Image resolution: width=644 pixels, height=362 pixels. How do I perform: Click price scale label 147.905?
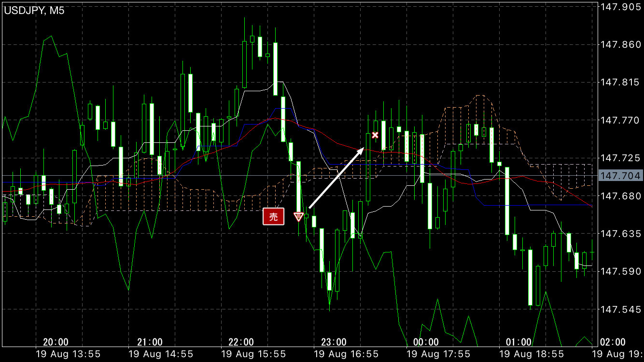[x=620, y=7]
